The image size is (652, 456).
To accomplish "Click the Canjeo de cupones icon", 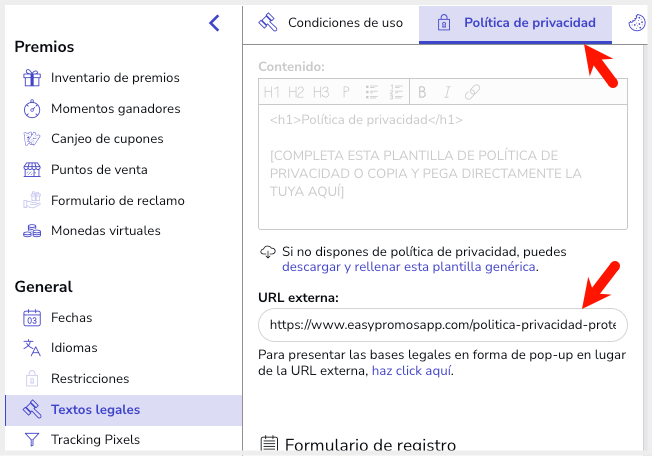I will (32, 139).
